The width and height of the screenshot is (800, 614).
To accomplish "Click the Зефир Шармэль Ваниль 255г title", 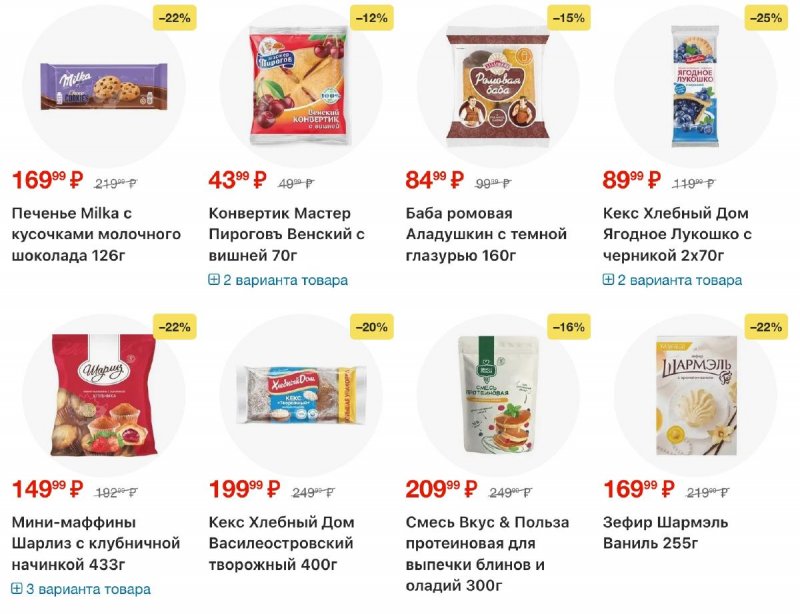I will pyautogui.click(x=665, y=533).
